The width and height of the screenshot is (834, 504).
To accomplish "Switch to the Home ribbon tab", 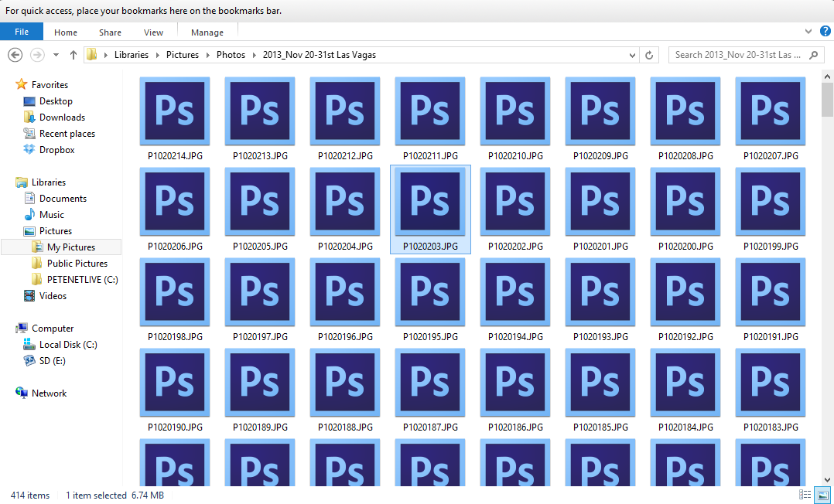I will 66,32.
